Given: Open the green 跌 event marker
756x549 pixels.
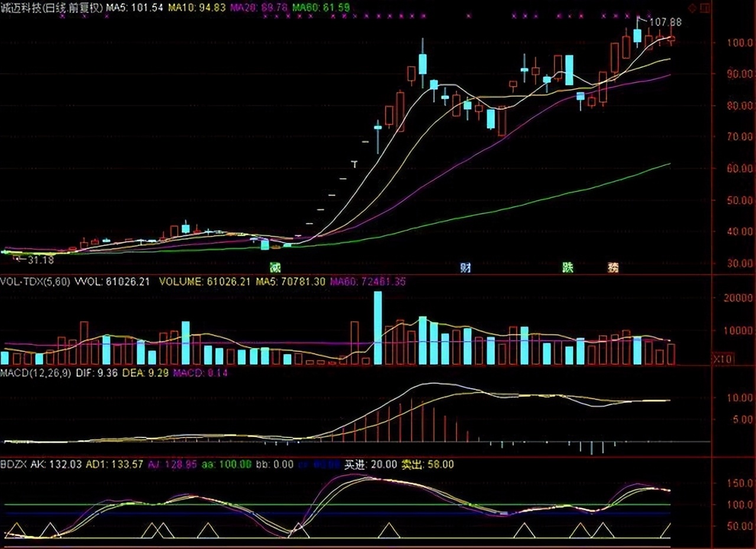Looking at the screenshot, I should 568,267.
